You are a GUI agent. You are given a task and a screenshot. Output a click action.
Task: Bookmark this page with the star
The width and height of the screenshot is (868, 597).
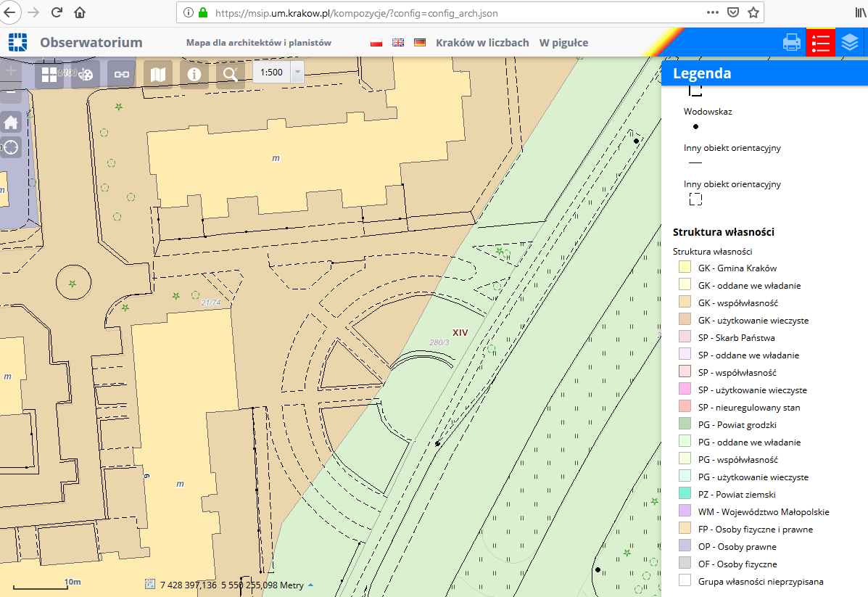coord(753,12)
